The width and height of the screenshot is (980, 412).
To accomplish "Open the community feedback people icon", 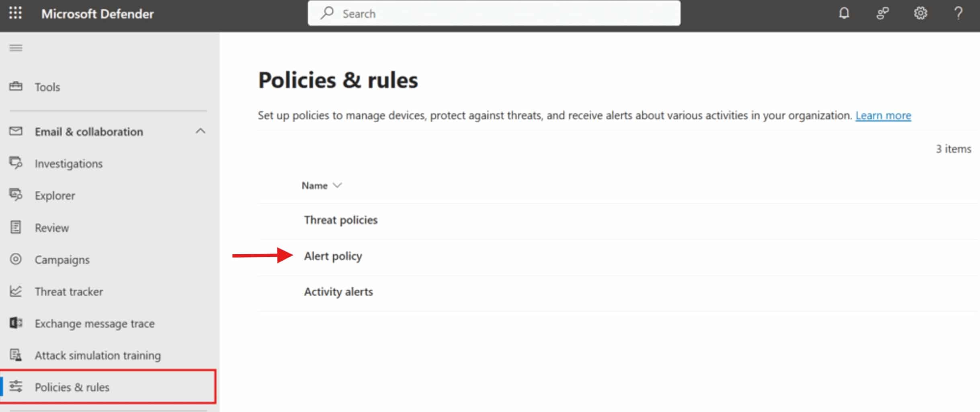I will point(882,13).
